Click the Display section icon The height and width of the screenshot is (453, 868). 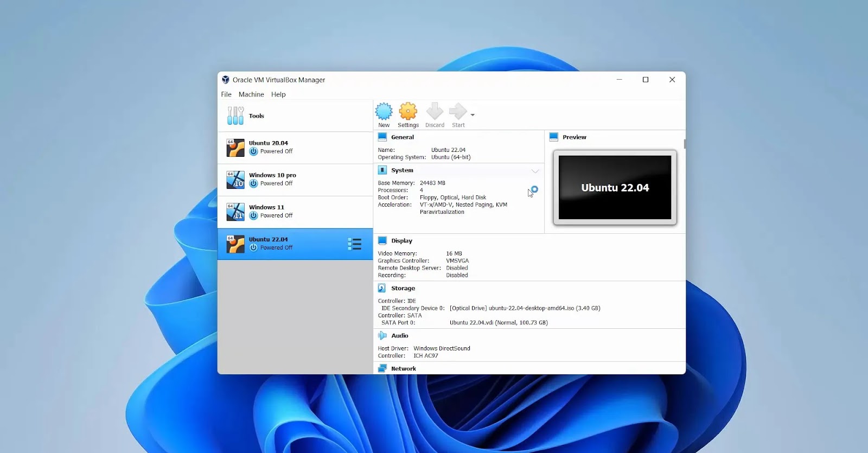coord(382,241)
